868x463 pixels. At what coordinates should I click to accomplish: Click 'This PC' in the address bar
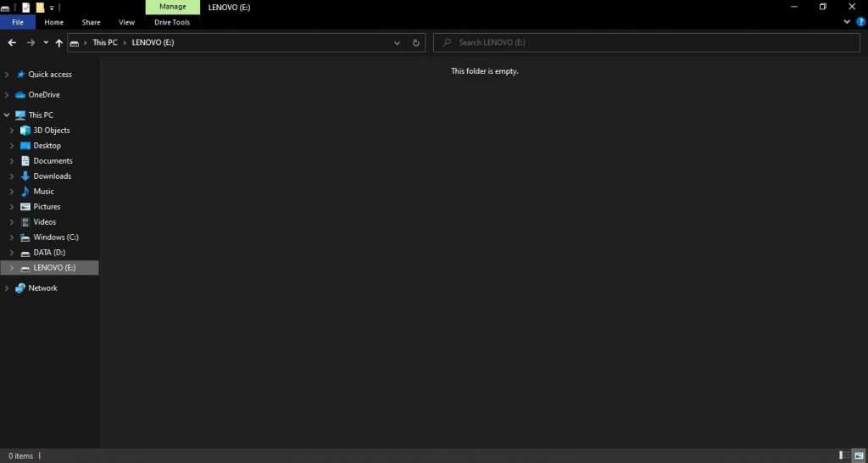click(104, 42)
